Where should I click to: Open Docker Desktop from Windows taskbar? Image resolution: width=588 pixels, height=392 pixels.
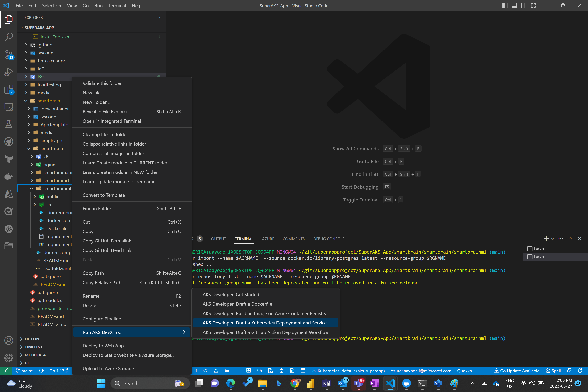point(407,383)
